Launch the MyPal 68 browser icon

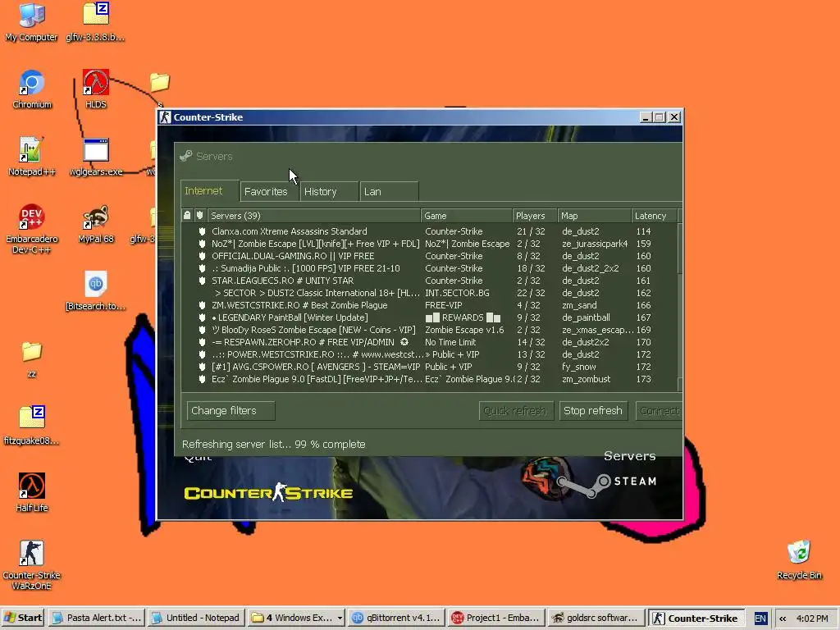pyautogui.click(x=96, y=224)
